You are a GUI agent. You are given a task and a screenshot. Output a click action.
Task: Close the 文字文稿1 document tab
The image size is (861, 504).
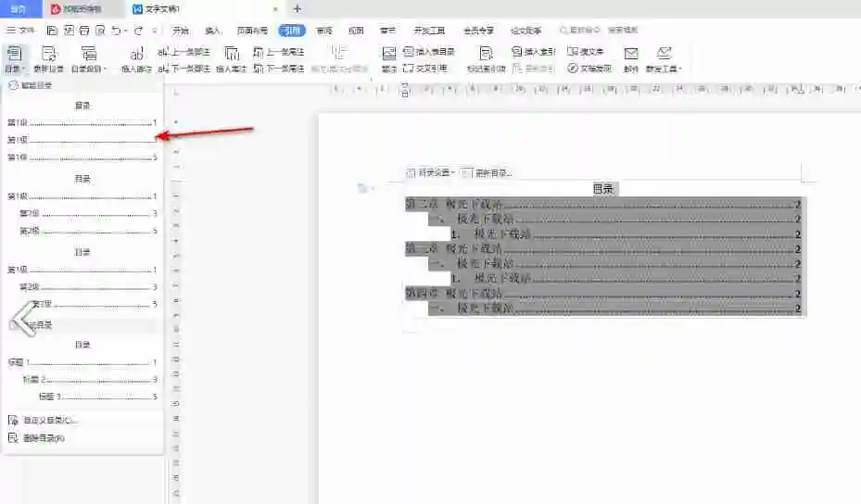[275, 9]
